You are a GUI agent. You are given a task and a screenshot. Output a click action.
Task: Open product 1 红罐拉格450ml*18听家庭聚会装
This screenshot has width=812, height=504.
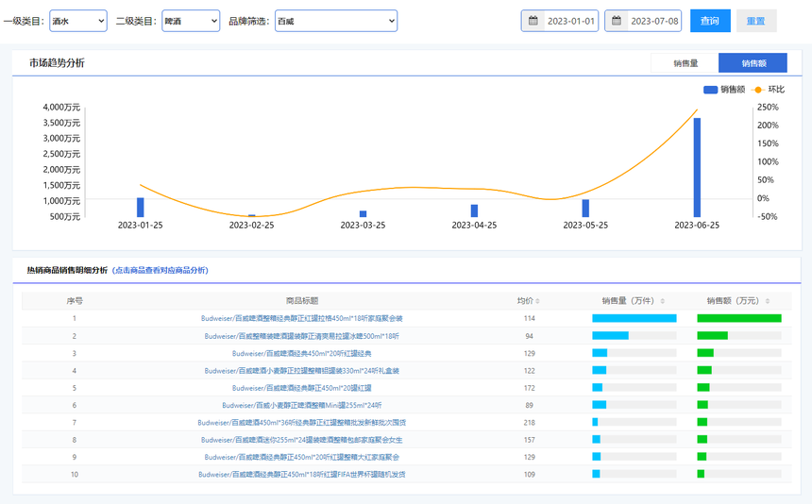coord(302,318)
